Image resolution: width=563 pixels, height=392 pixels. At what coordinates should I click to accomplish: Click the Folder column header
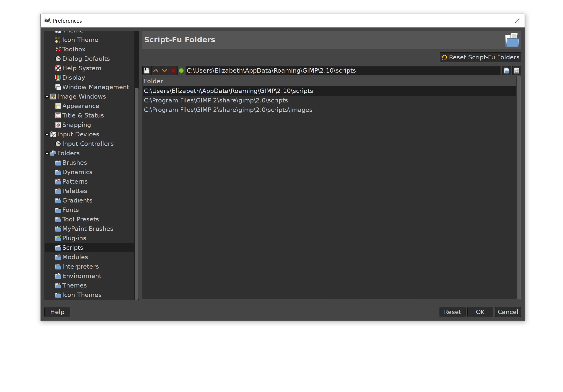click(329, 81)
